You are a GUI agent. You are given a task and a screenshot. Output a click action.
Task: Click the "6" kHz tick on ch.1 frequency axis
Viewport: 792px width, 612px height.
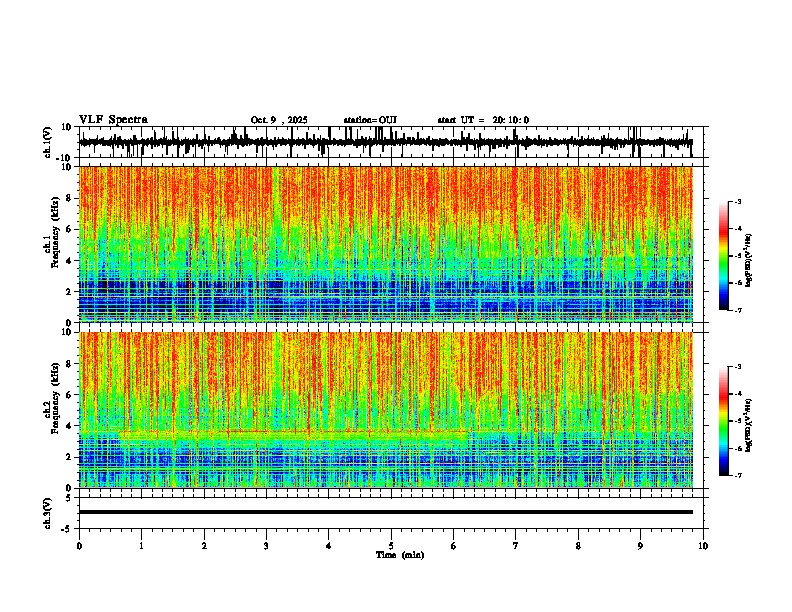[70, 229]
